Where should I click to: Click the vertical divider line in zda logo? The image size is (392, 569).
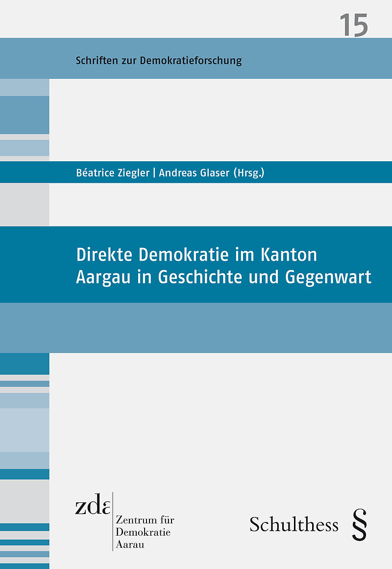[x=113, y=521]
